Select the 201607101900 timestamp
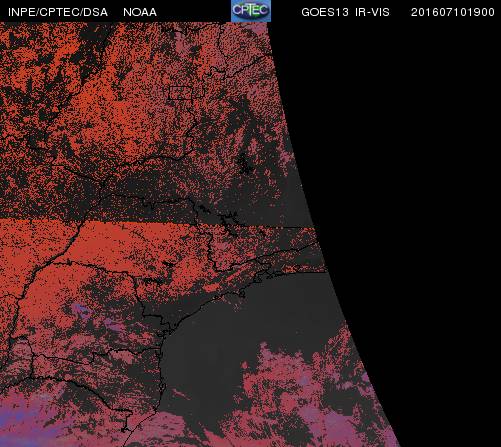Viewport: 501px width, 447px height. pyautogui.click(x=453, y=12)
